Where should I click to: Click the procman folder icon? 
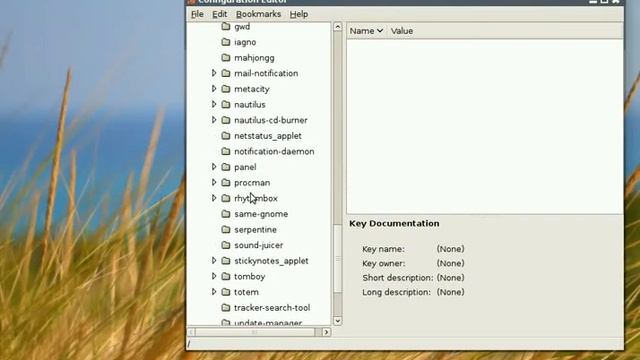click(x=226, y=182)
